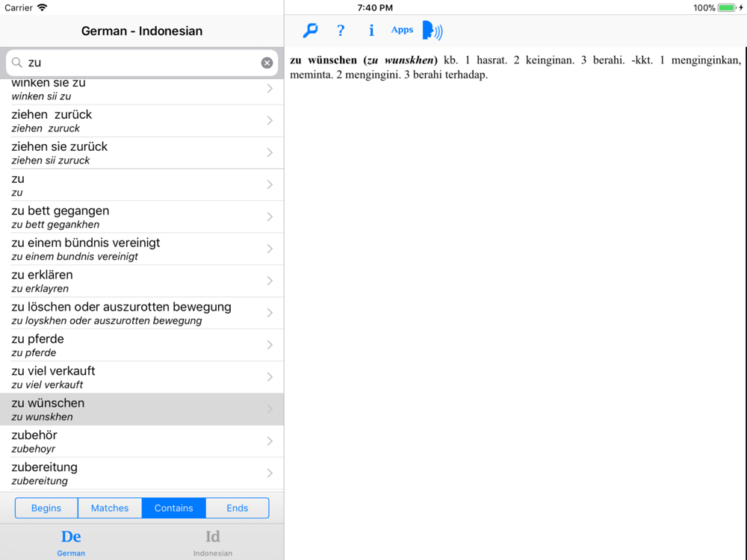747x560 pixels.
Task: Select highlighted entry 'zu wünschen'
Action: [x=142, y=409]
